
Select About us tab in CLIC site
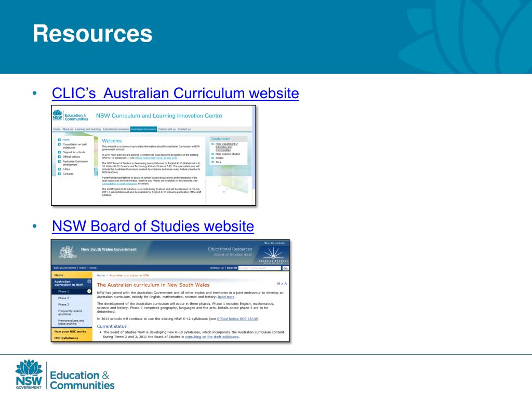(68, 129)
